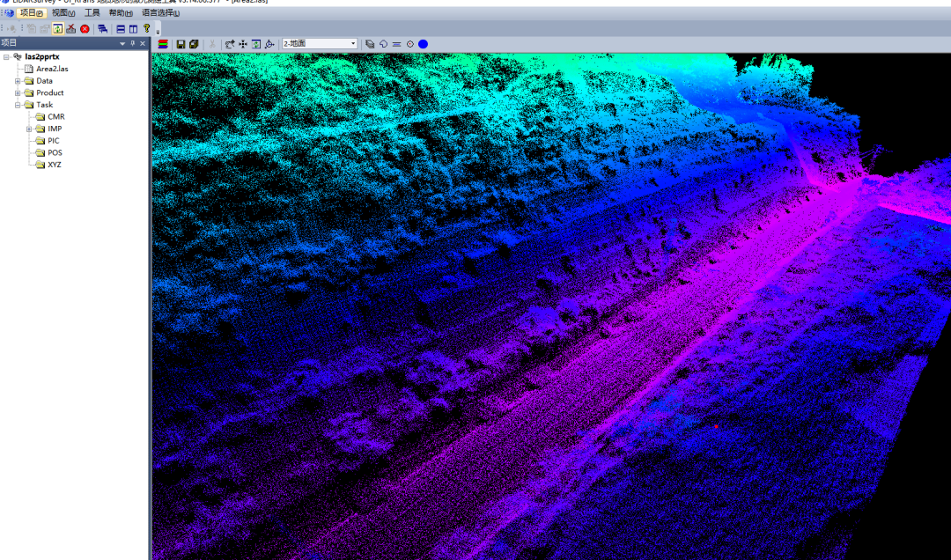The image size is (951, 560).
Task: Click the solid blue circle color swatch
Action: pos(424,44)
